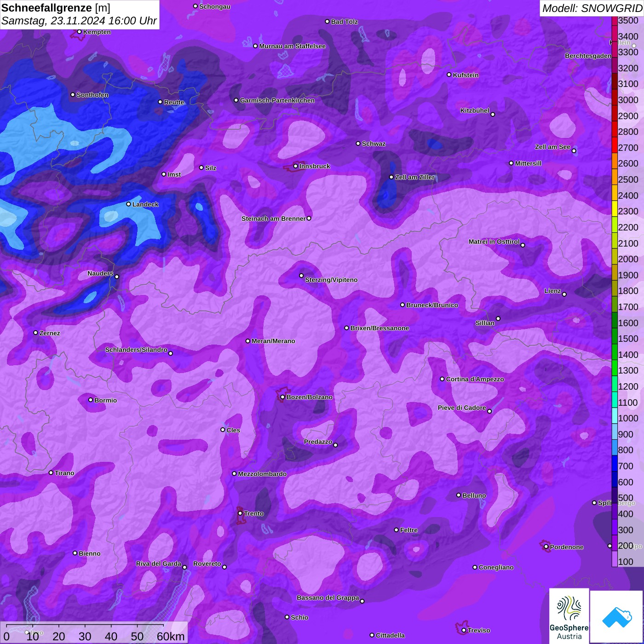Viewport: 644px width, 644px height.
Task: Click the Bormio location dot
Action: coord(91,400)
